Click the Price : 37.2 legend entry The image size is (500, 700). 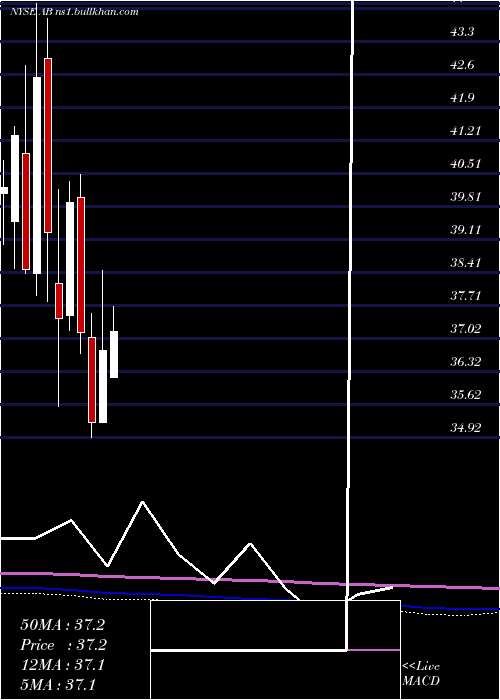(x=63, y=645)
